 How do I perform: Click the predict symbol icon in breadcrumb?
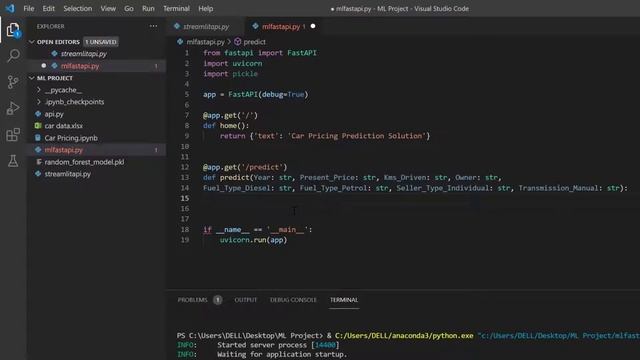pos(238,42)
